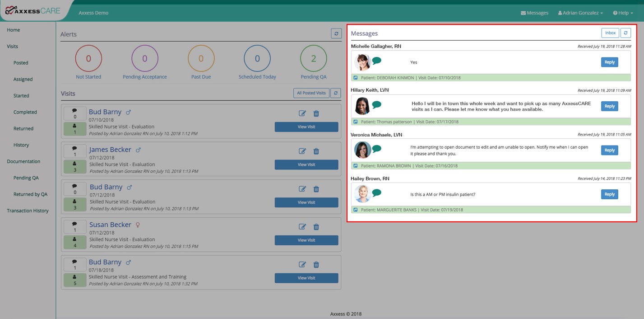
Task: Click the DEBORAH KINMON patient icon
Action: pos(356,78)
